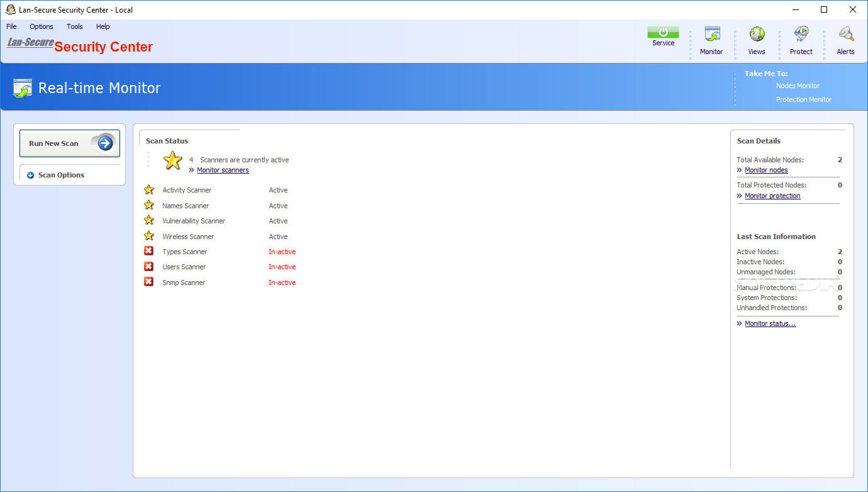Open the Tools menu
Viewport: 868px width, 492px height.
[x=75, y=26]
